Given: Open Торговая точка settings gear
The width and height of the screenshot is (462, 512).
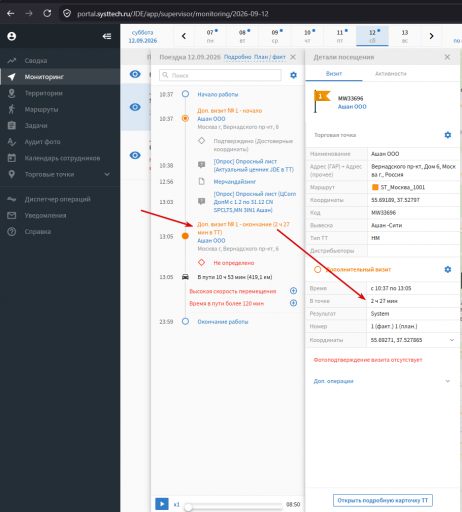Looking at the screenshot, I should tap(448, 135).
